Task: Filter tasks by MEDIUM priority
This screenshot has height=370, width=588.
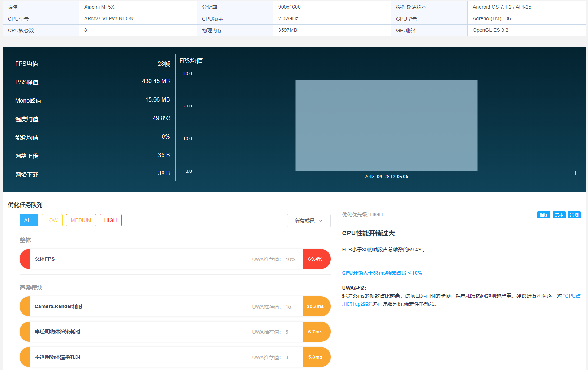Action: (x=81, y=220)
